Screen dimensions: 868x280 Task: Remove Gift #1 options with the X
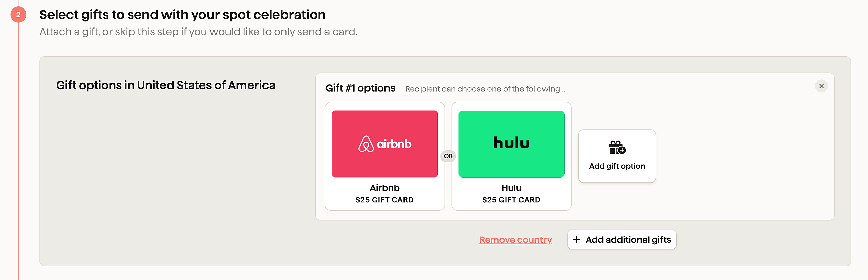(821, 86)
